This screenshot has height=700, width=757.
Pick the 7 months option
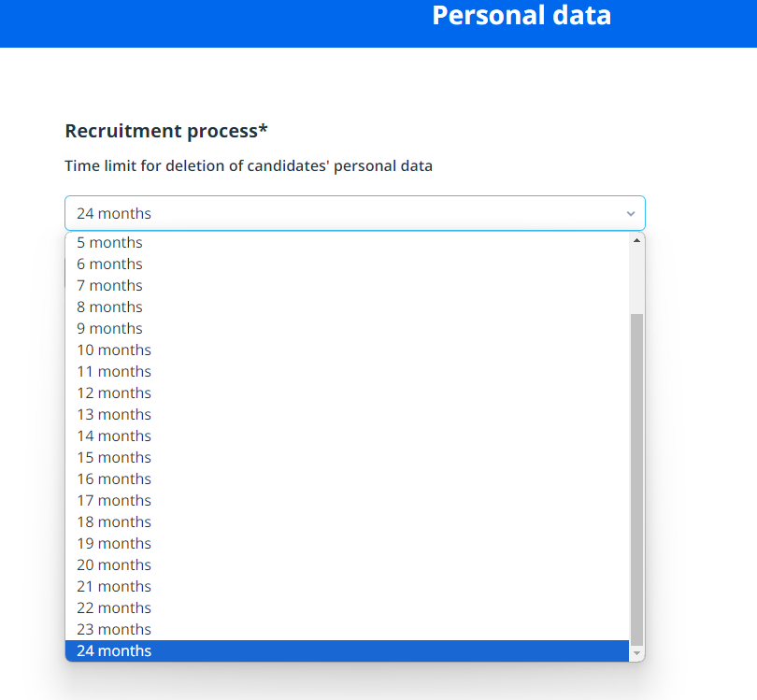click(109, 285)
